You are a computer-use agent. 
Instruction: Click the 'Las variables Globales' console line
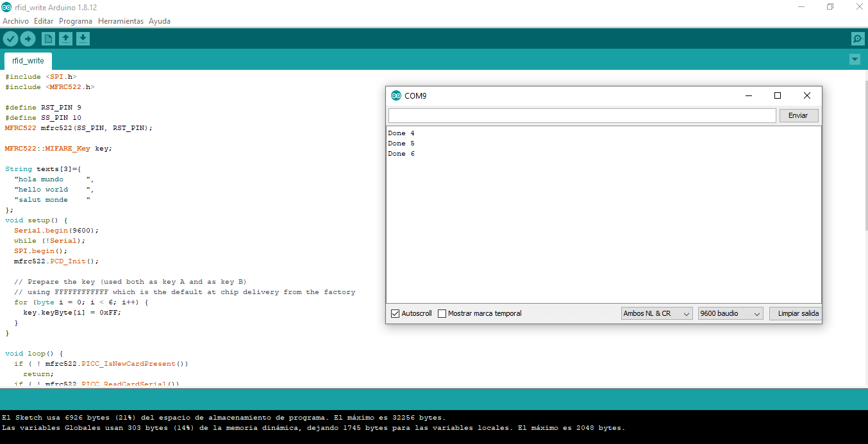[313, 428]
